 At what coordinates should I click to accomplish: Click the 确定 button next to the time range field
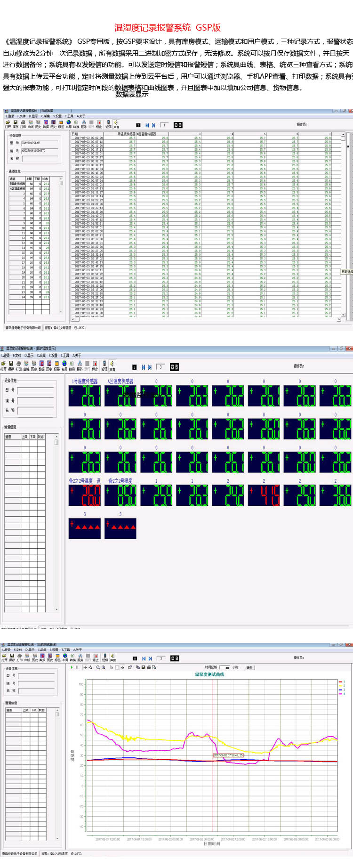249,667
